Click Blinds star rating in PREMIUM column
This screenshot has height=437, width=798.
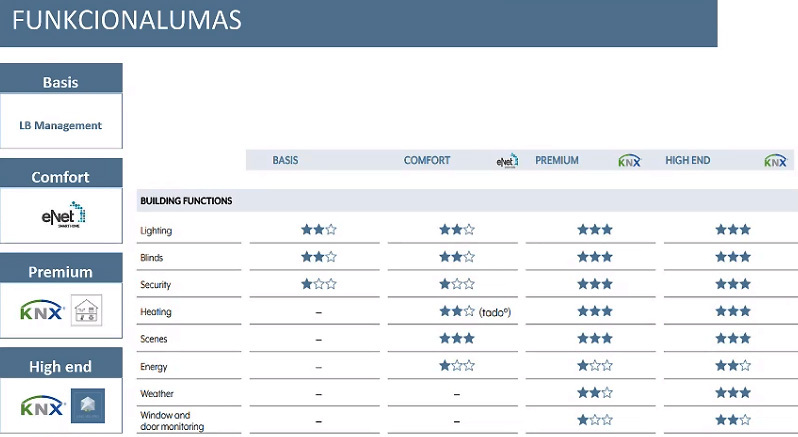click(595, 256)
